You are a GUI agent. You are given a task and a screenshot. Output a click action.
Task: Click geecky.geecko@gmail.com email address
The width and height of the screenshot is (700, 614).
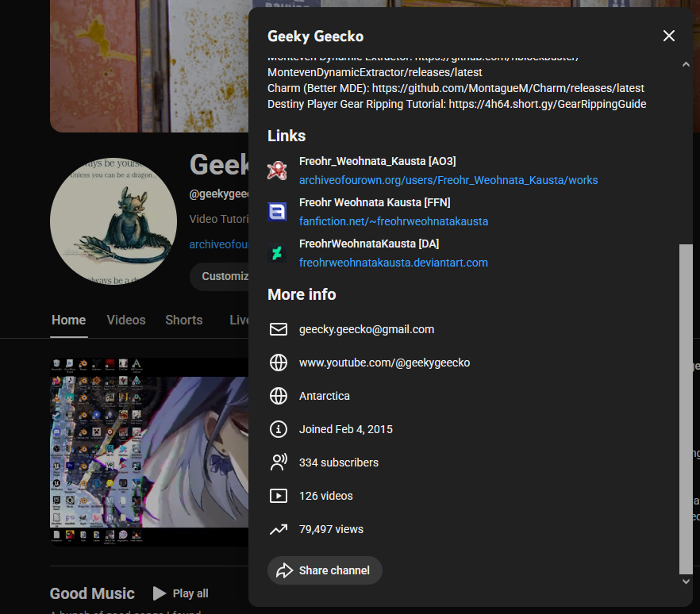point(367,329)
